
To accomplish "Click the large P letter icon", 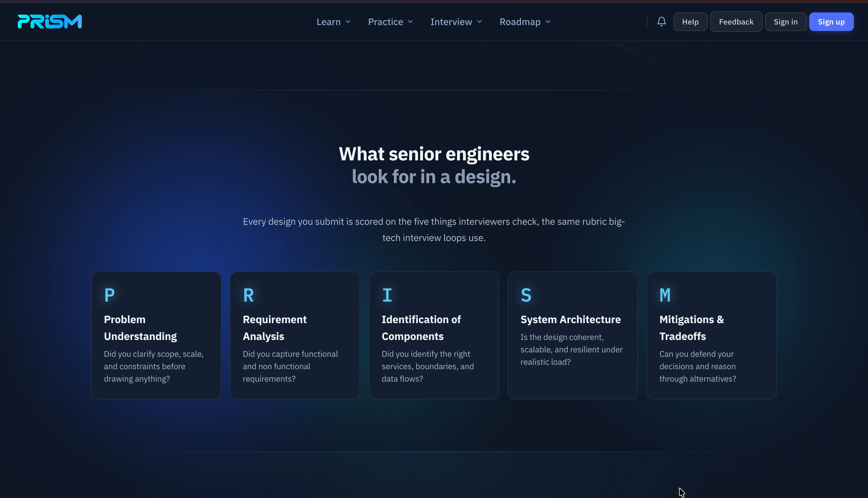I will 110,295.
